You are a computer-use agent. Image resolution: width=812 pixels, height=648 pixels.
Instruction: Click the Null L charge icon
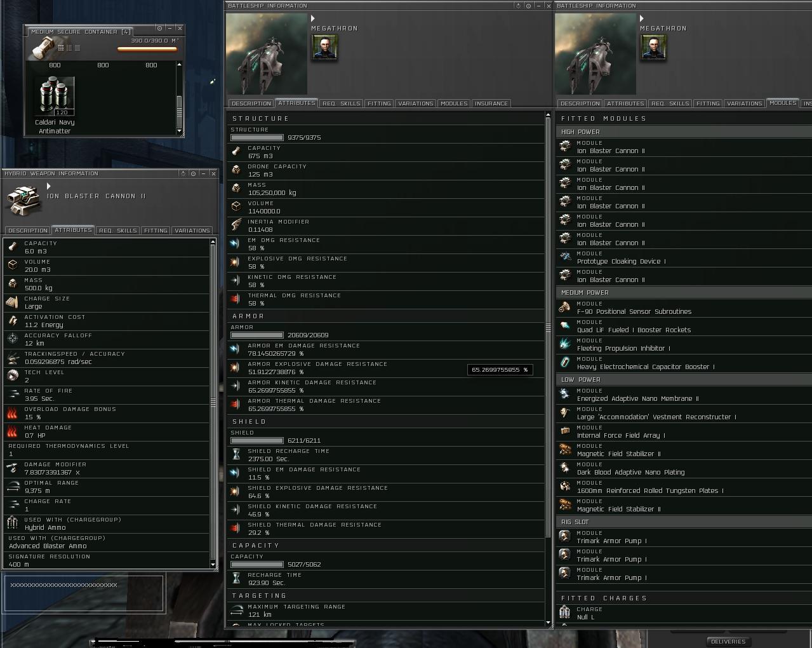pos(565,612)
